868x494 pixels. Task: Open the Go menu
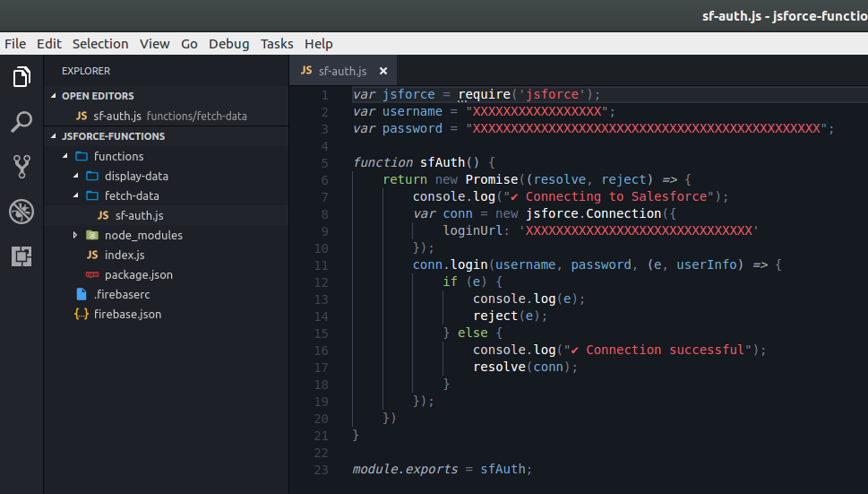[x=189, y=44]
